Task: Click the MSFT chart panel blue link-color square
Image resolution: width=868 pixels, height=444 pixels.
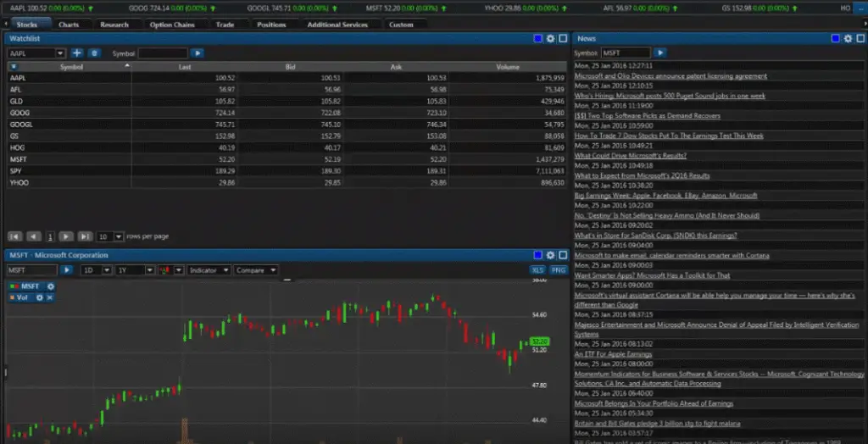Action: point(538,255)
